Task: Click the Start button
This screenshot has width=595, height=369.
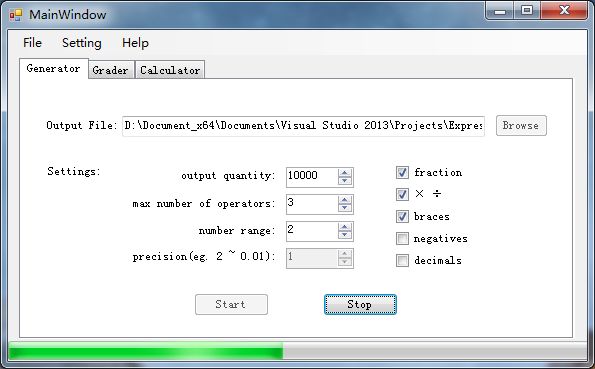Action: pos(231,304)
